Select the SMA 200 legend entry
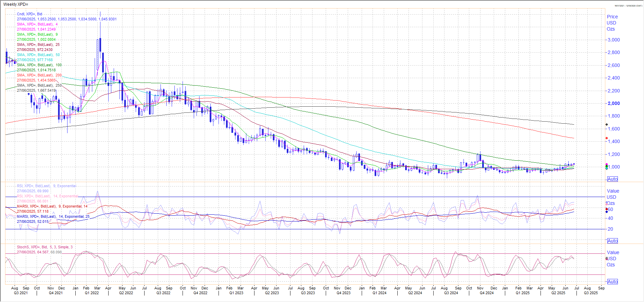Viewport: 644px width, 302px height. [x=39, y=75]
